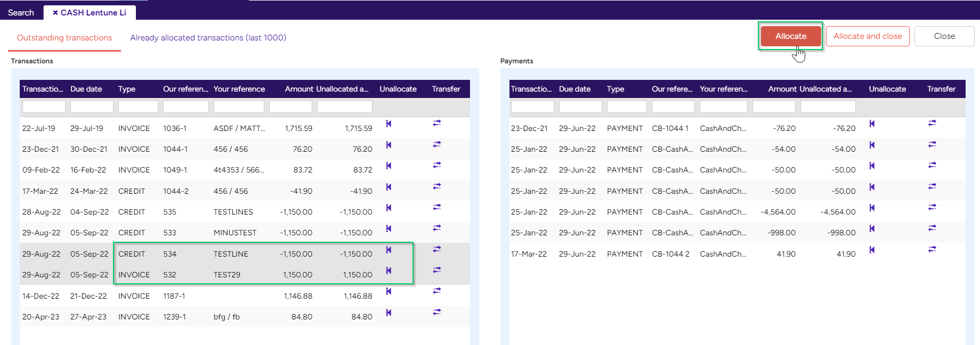Image resolution: width=980 pixels, height=345 pixels.
Task: Select row with reference ASDF / MATT
Action: (x=245, y=128)
